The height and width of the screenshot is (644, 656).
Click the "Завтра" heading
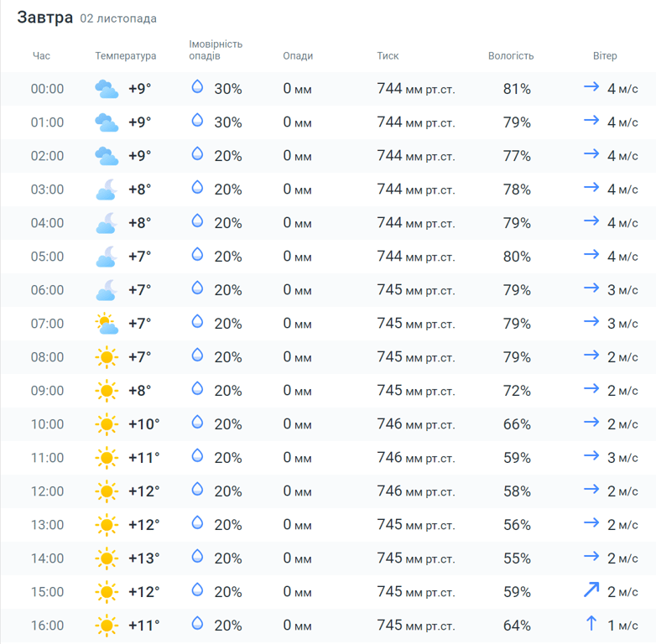45,18
